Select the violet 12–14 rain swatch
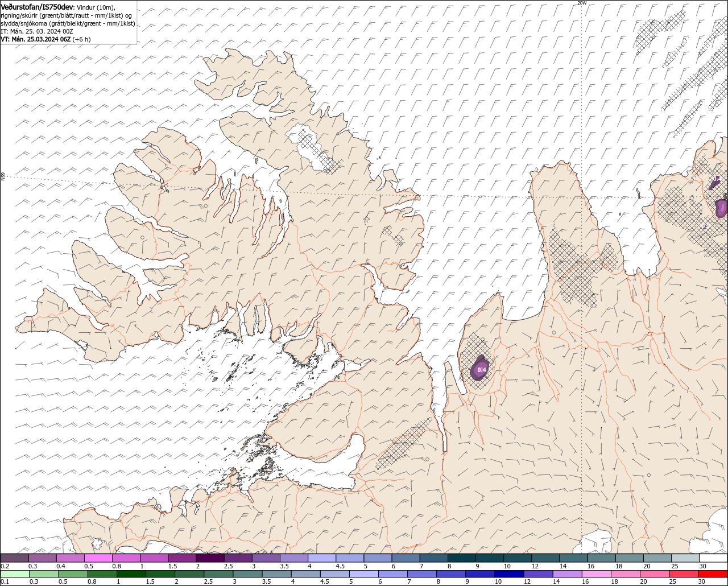This screenshot has height=586, width=728. pos(537,574)
